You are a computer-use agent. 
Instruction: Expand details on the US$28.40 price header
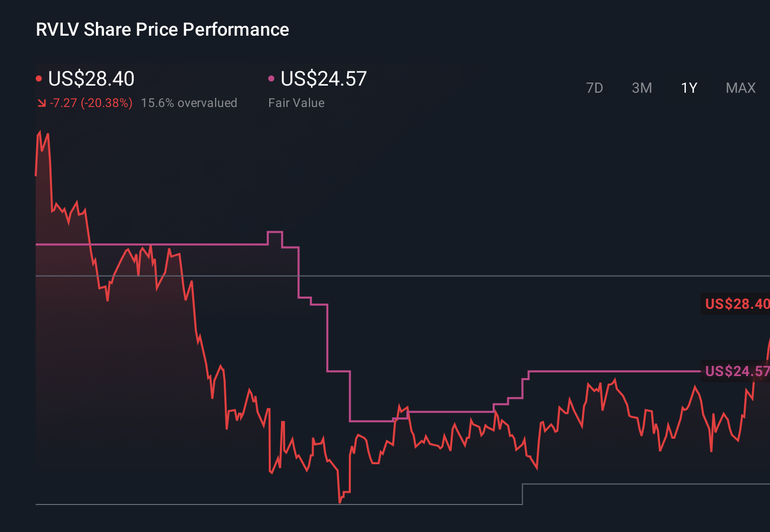(x=91, y=79)
